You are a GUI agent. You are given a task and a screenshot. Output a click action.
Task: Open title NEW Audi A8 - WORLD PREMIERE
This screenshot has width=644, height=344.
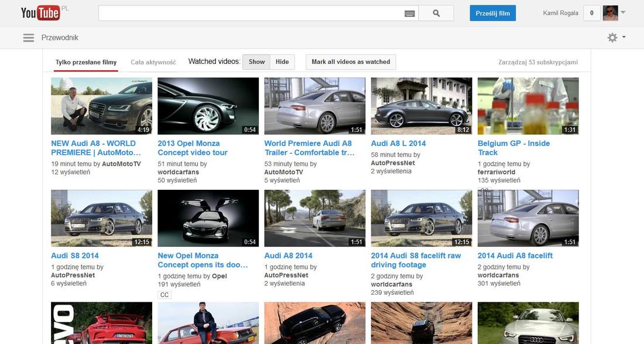pos(96,148)
